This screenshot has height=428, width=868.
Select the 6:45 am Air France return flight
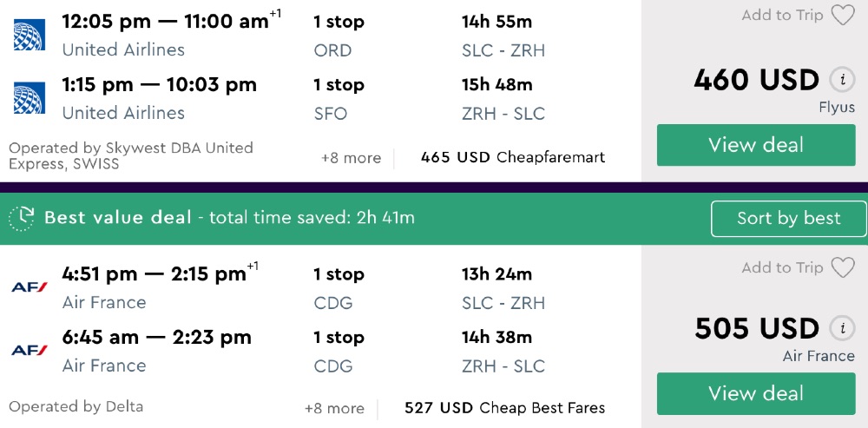(x=156, y=337)
